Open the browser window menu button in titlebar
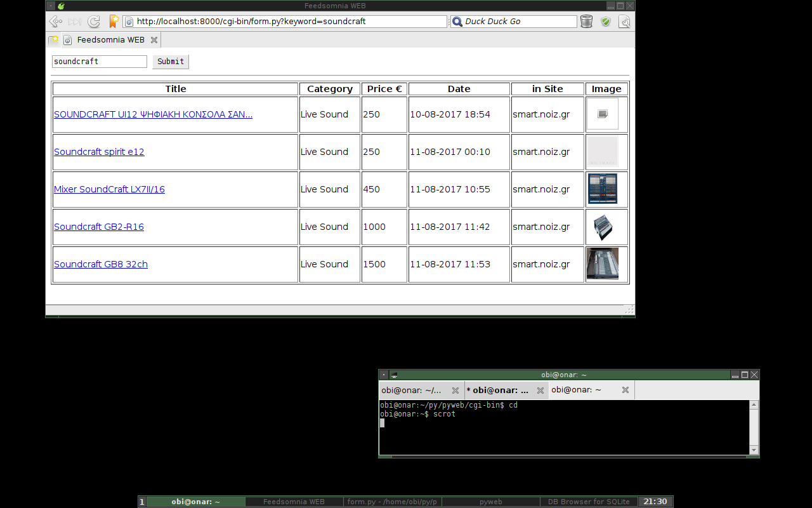Image resolution: width=812 pixels, height=508 pixels. coord(51,6)
